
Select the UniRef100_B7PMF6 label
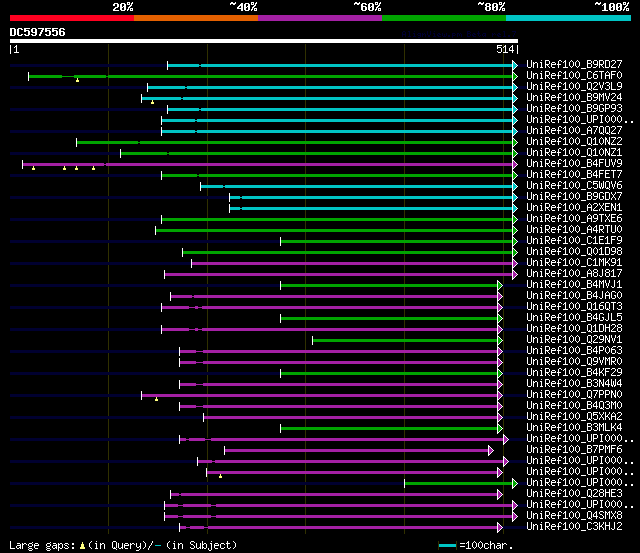tap(574, 450)
